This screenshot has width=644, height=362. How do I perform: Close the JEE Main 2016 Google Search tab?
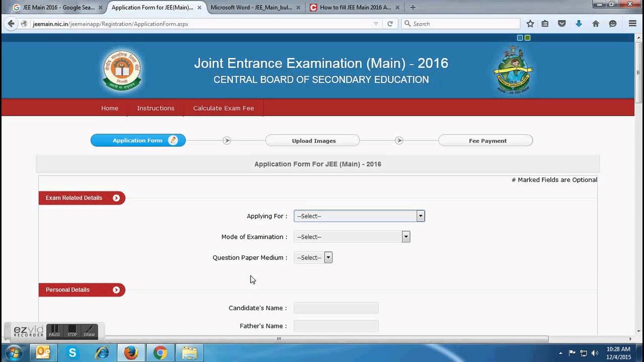point(101,8)
